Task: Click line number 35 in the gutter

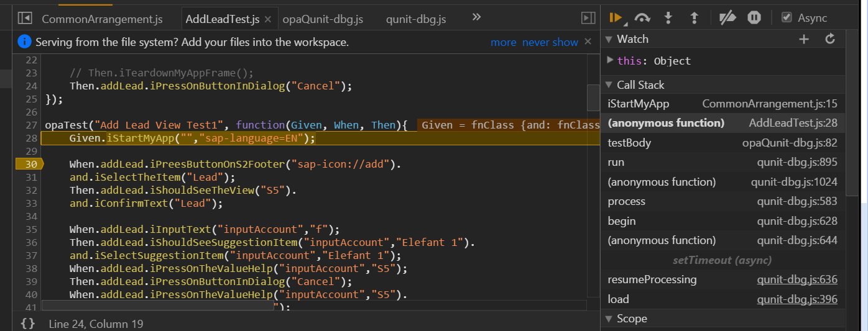Action: 31,229
